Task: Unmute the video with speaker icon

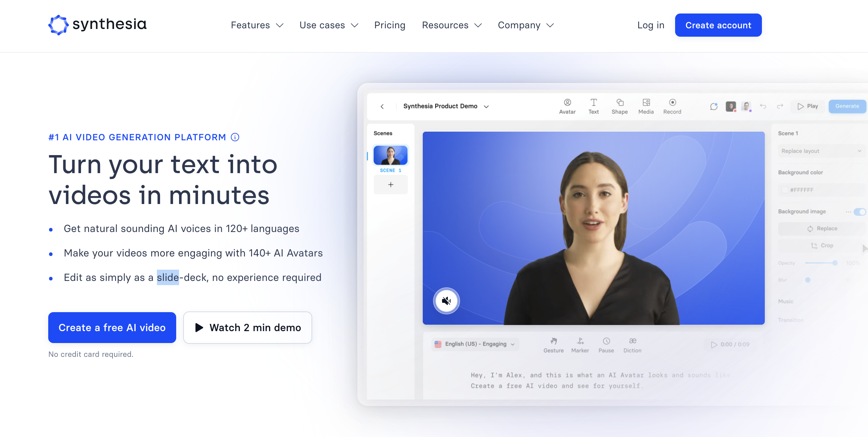Action: tap(446, 301)
